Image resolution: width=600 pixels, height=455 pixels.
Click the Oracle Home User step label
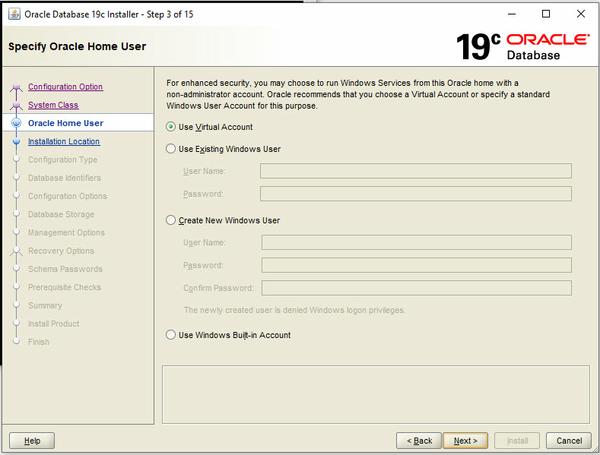click(65, 123)
